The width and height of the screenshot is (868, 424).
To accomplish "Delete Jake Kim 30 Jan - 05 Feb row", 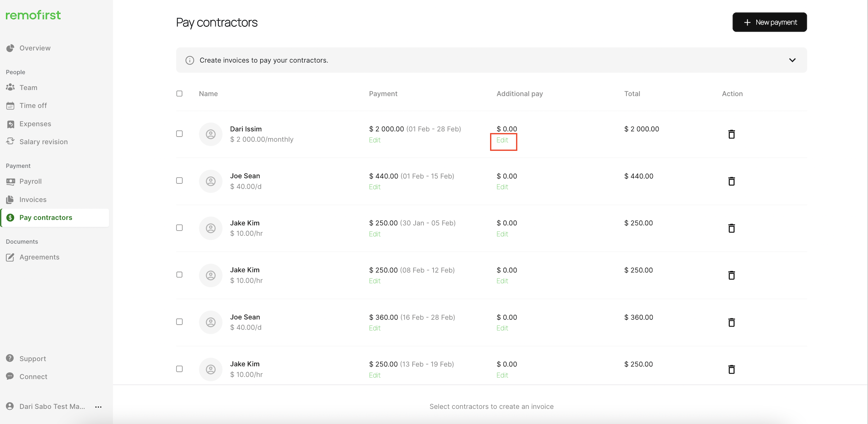I will [x=731, y=228].
